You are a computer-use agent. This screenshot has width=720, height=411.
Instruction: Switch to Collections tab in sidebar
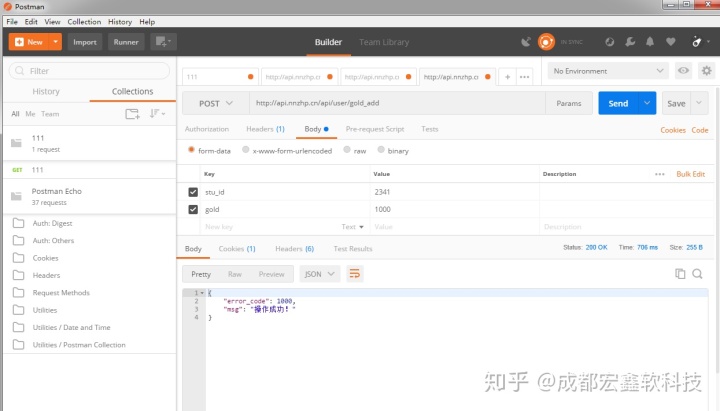[133, 91]
